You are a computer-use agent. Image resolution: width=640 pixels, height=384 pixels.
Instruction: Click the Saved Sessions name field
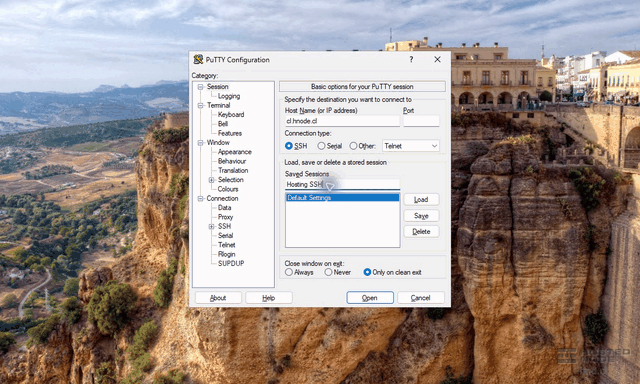pos(342,184)
